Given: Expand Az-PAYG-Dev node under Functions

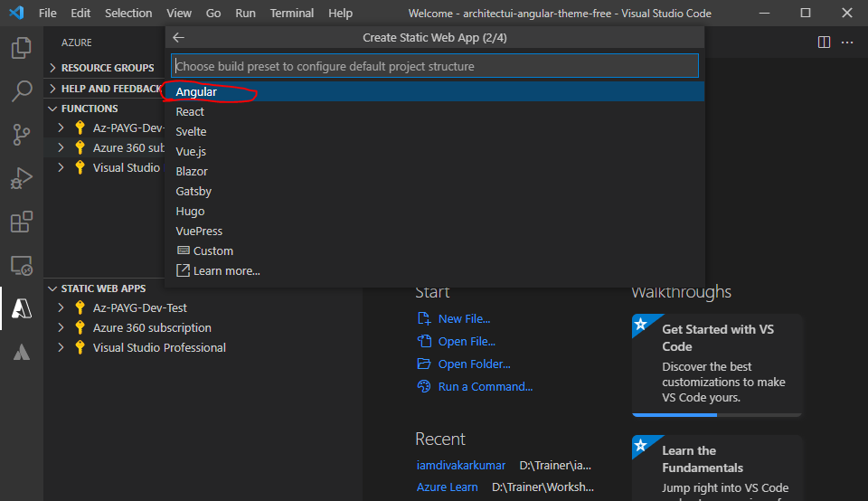Looking at the screenshot, I should [61, 128].
